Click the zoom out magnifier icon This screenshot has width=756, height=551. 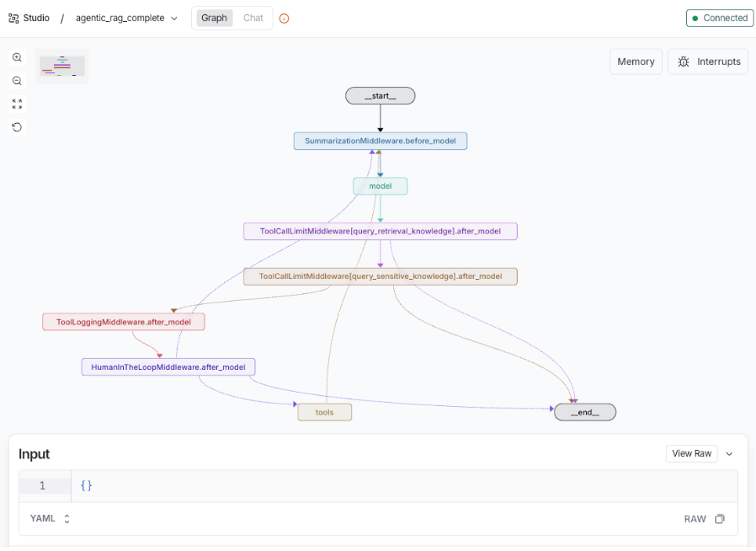[17, 81]
